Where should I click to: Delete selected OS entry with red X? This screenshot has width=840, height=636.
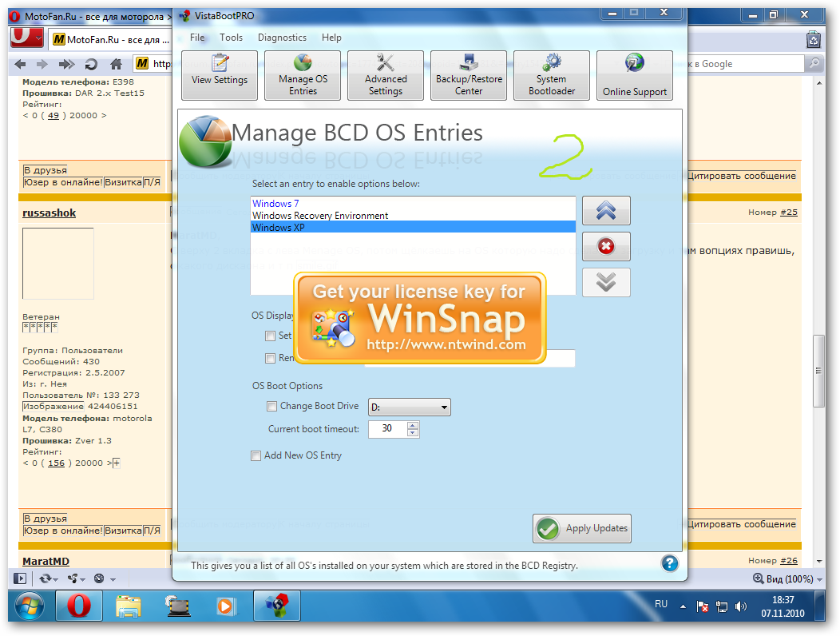[606, 246]
